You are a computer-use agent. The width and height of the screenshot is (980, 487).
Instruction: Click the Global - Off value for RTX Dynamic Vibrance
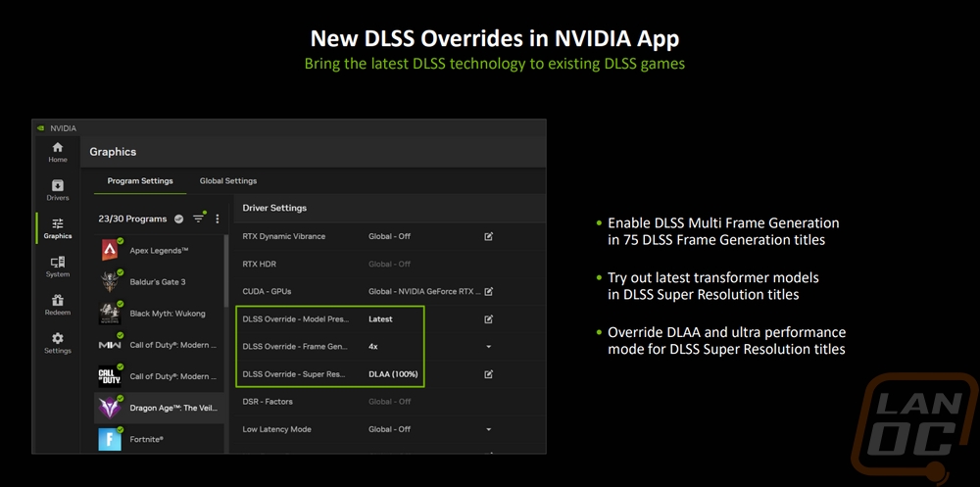pyautogui.click(x=389, y=236)
